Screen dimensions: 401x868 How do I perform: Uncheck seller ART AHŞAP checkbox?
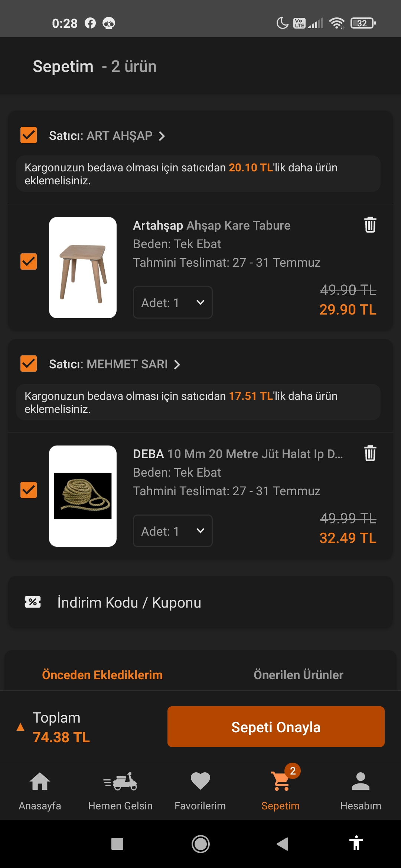point(29,135)
